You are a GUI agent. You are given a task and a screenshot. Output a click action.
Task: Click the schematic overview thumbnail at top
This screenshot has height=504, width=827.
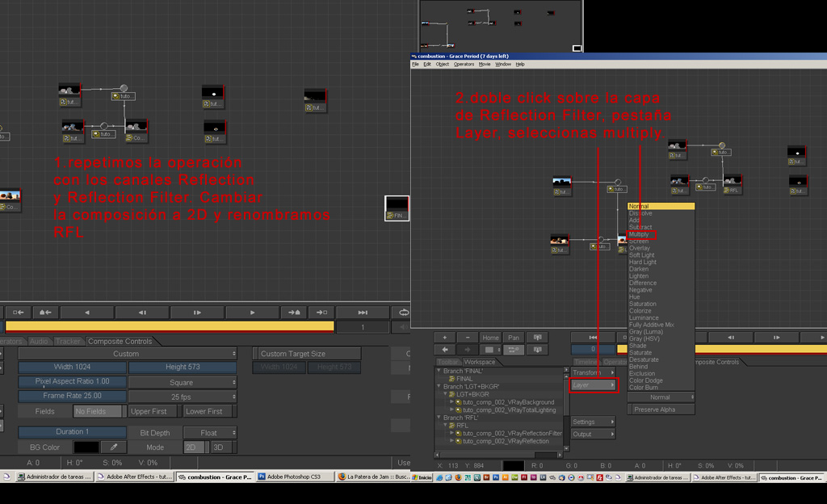click(x=501, y=26)
